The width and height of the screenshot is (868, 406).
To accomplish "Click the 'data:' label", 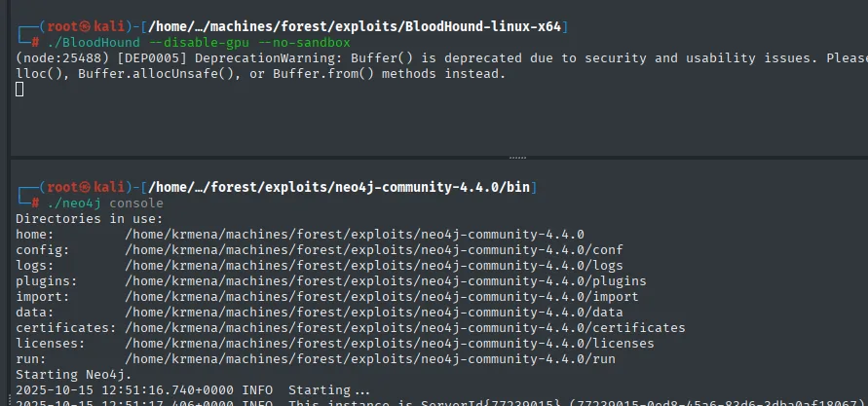I will [35, 312].
